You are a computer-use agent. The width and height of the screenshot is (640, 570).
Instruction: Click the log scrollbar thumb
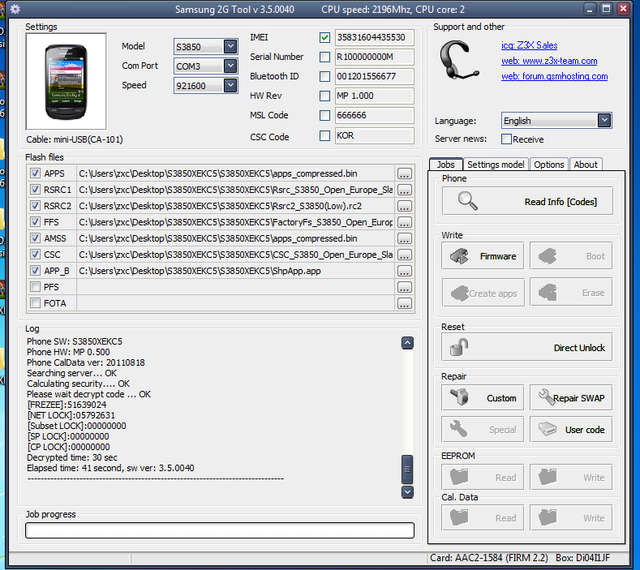[x=407, y=469]
